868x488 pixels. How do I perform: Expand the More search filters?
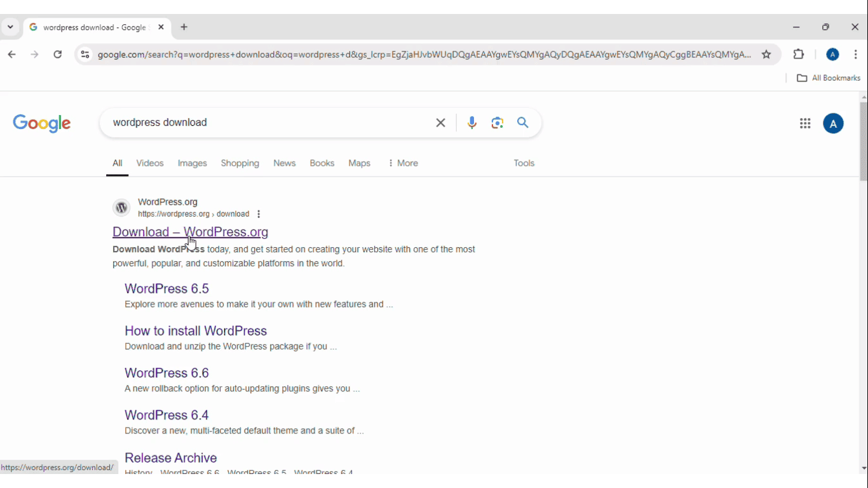click(x=403, y=163)
